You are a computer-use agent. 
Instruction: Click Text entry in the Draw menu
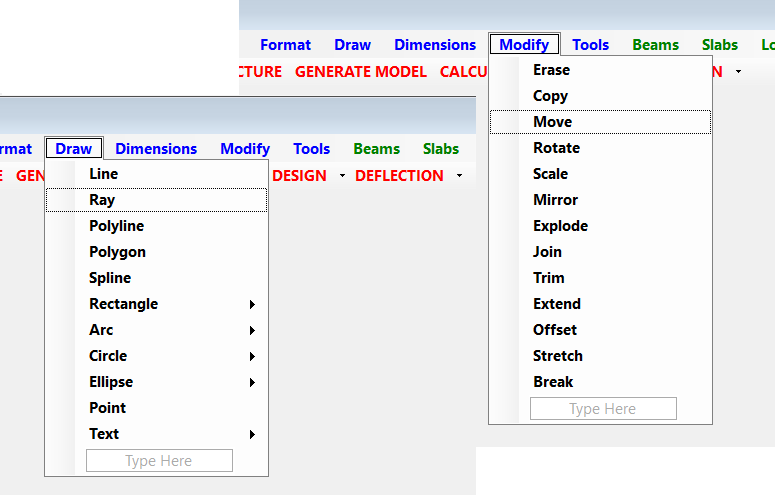point(156,434)
